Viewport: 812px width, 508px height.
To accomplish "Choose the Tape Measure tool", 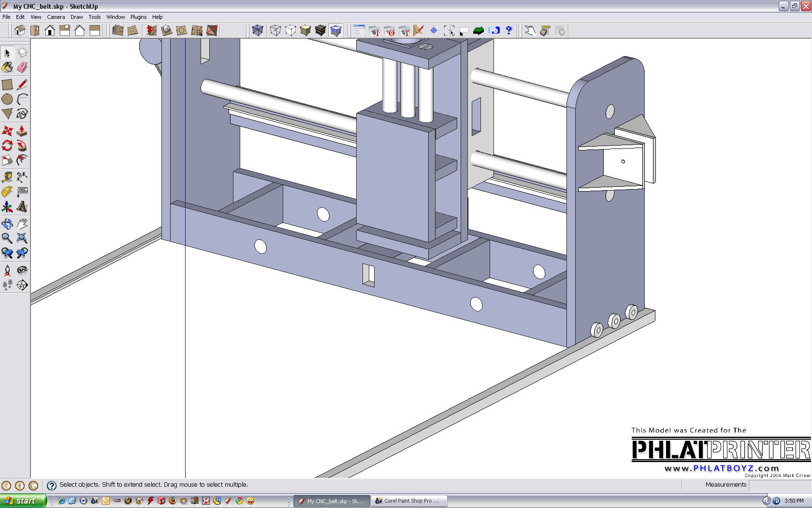I will 7,177.
